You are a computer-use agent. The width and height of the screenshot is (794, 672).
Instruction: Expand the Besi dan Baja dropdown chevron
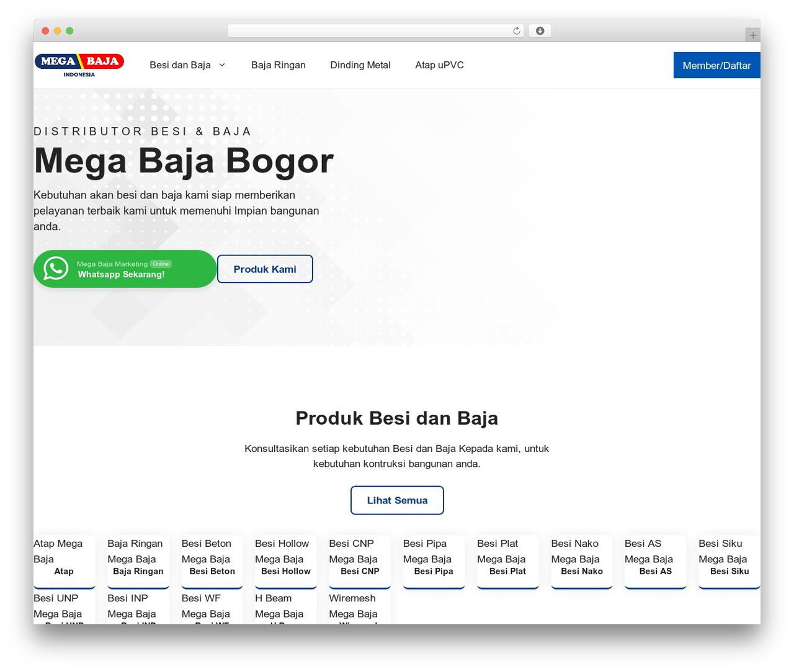(x=222, y=65)
